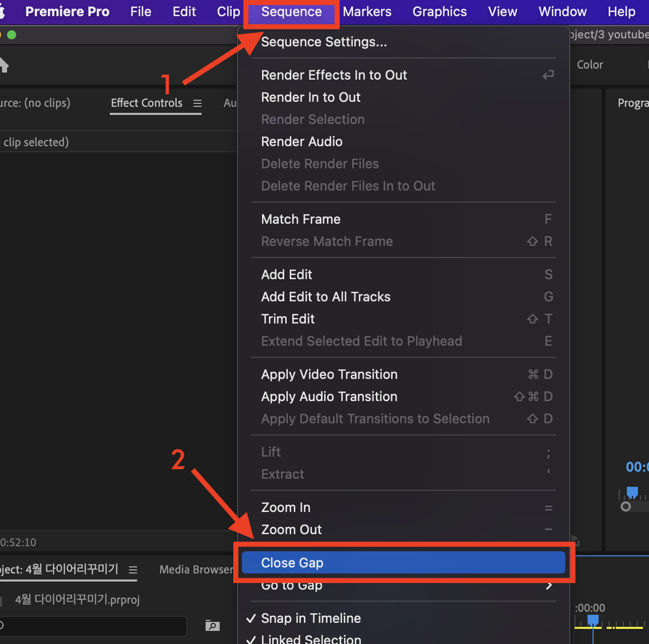649x644 pixels.
Task: Open the Window menu
Action: pos(562,12)
